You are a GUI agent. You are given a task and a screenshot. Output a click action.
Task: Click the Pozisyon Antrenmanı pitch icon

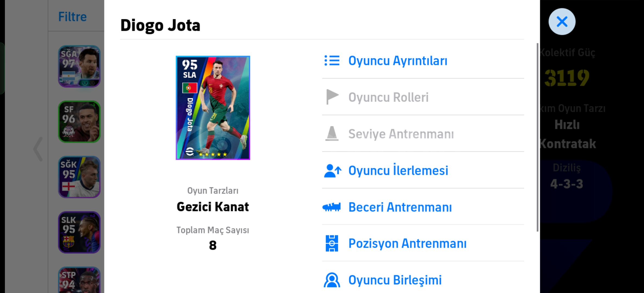point(332,243)
